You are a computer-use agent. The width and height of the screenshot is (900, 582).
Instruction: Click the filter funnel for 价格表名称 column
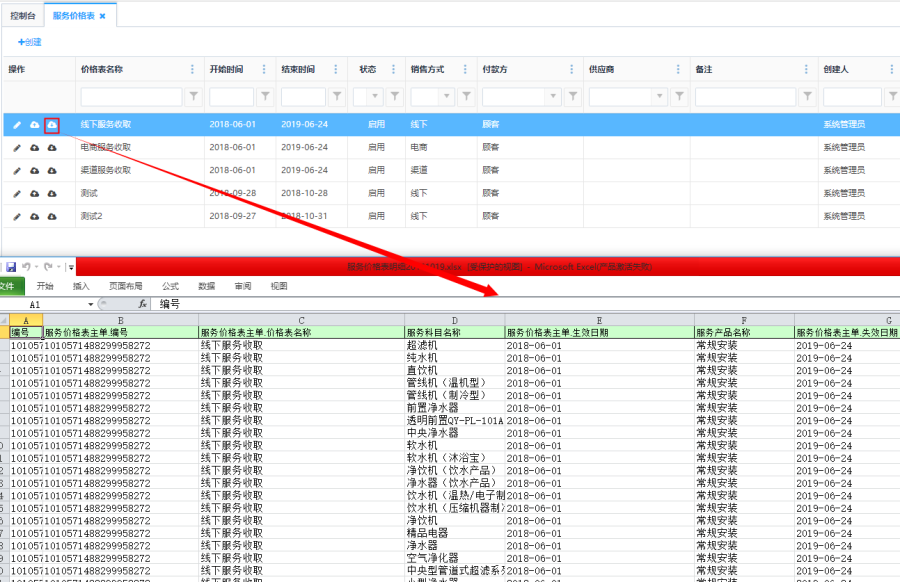pos(193,97)
